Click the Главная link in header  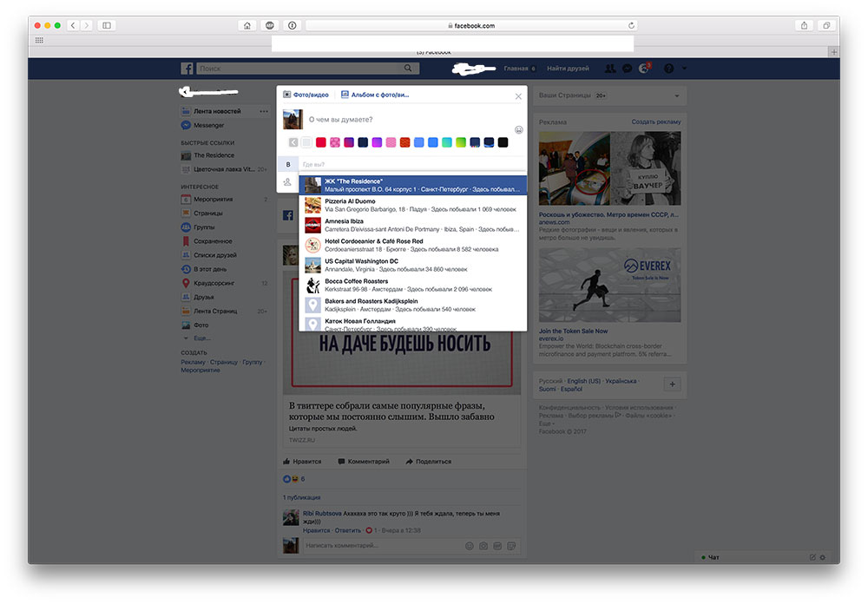[516, 68]
